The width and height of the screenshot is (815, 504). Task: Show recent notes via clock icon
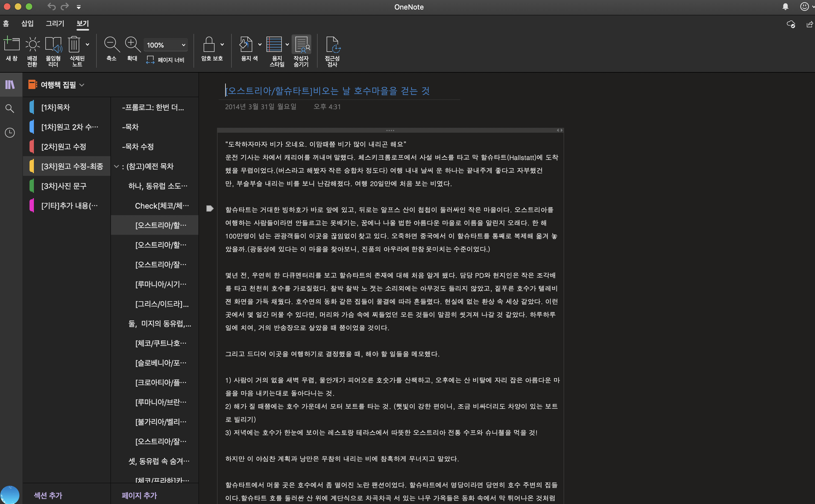tap(10, 133)
